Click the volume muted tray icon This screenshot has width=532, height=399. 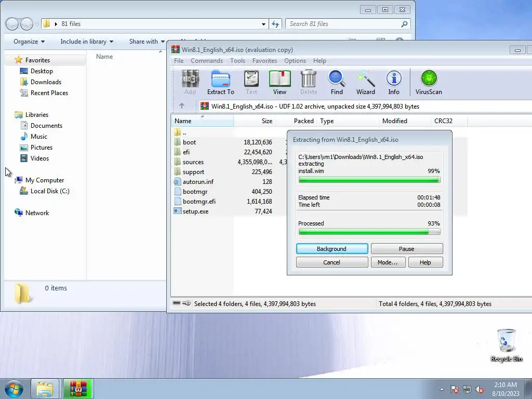pyautogui.click(x=480, y=390)
